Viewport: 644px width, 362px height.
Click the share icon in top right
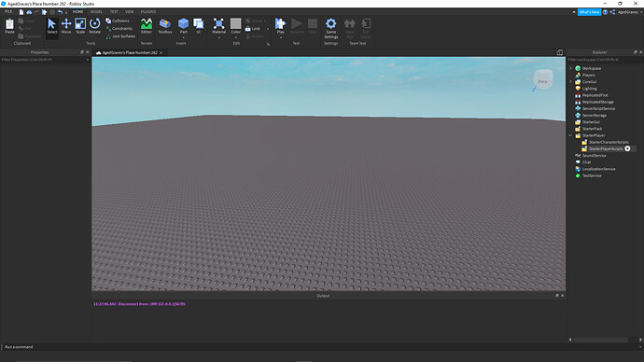[612, 12]
